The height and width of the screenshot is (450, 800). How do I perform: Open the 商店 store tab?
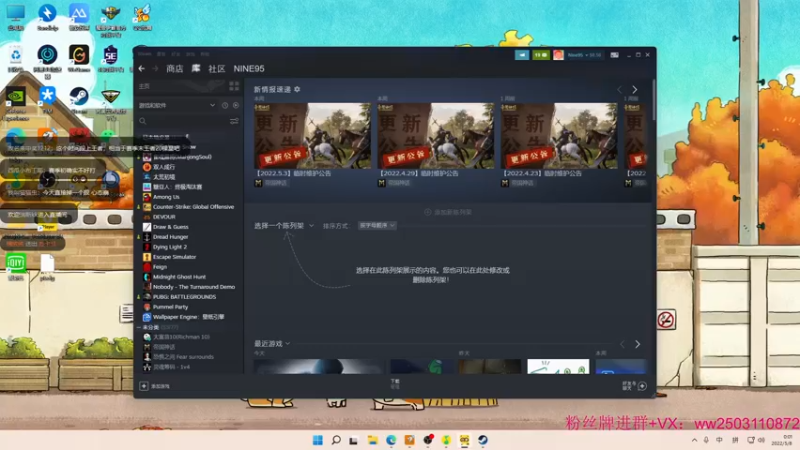coord(174,68)
